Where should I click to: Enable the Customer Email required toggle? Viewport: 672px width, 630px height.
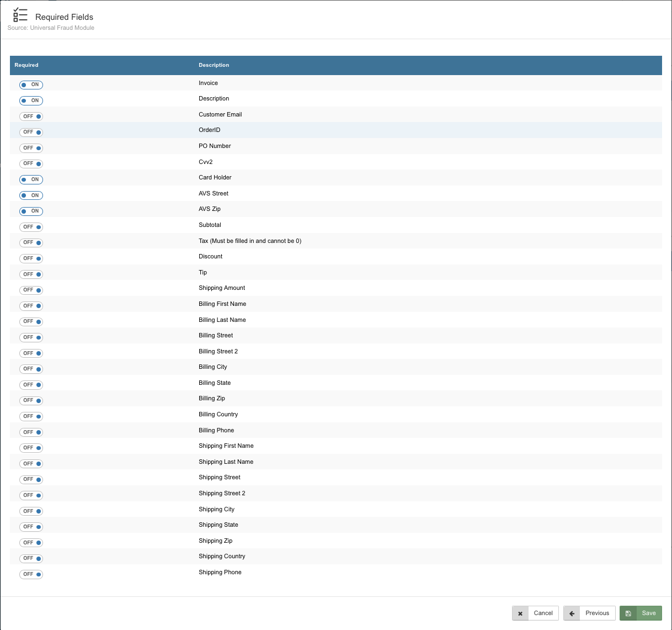coord(31,117)
